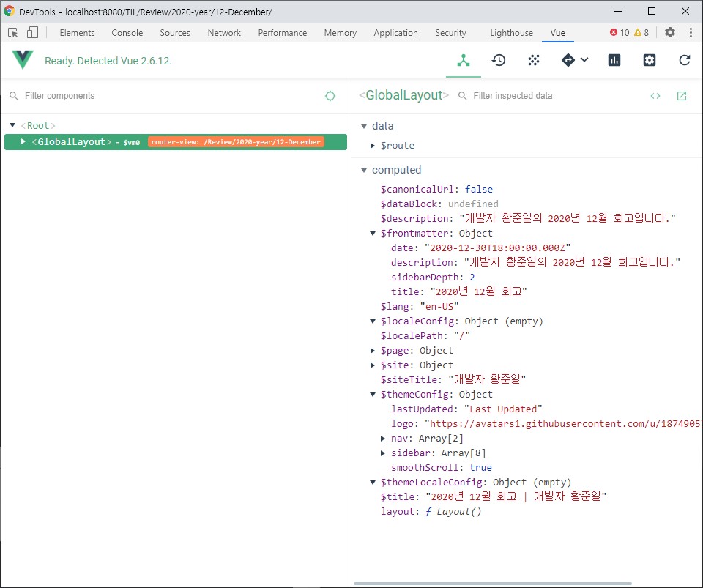
Task: Collapse the $frontmatter object
Action: [373, 233]
